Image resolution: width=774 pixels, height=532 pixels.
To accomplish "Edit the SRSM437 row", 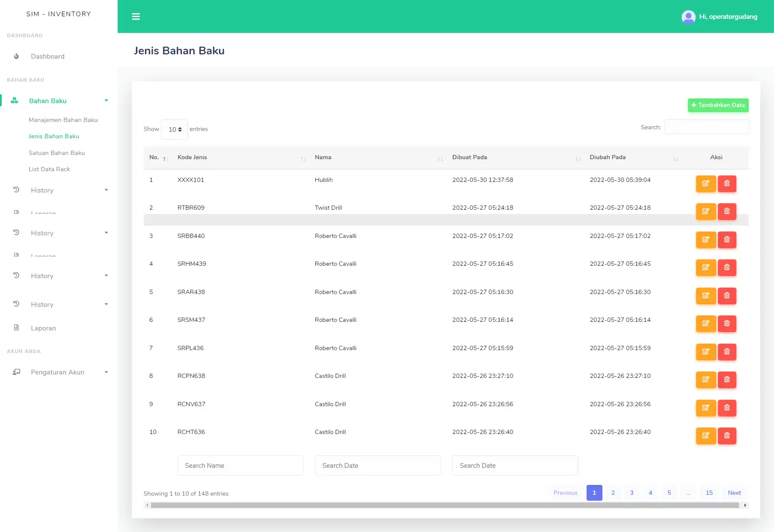I will (x=706, y=324).
